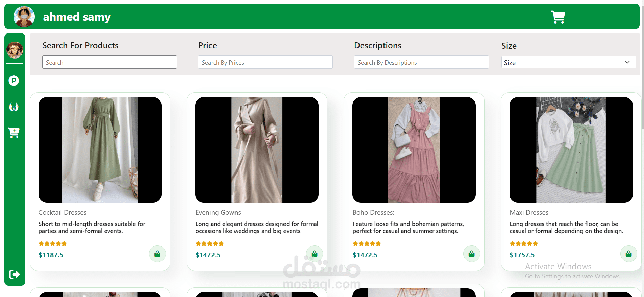Click the Size filter label
The image size is (644, 297).
509,46
